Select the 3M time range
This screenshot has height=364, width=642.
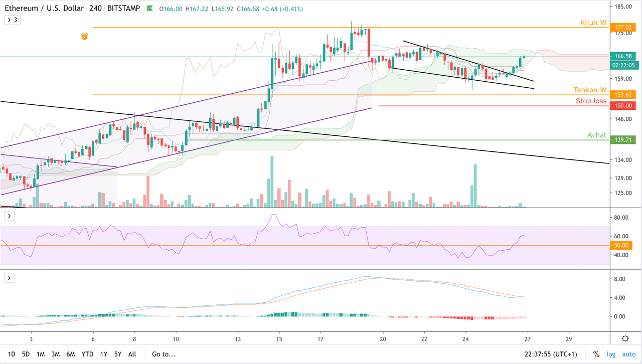point(56,354)
